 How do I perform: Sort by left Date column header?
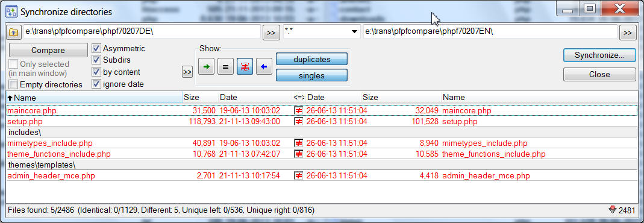[x=255, y=97]
